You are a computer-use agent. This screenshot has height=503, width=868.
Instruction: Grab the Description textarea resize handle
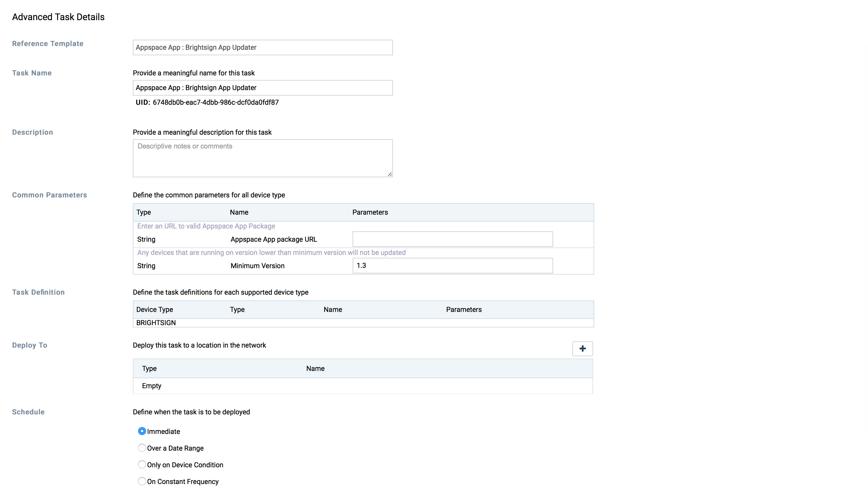pos(390,174)
